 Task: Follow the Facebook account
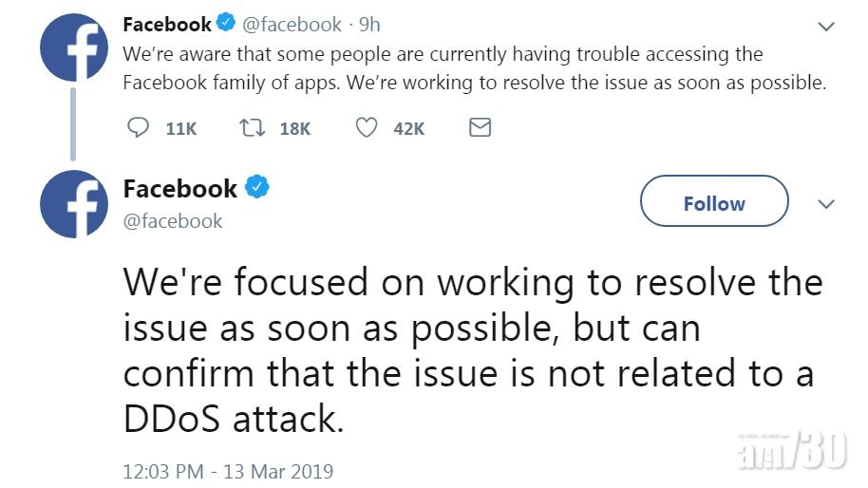(x=714, y=202)
